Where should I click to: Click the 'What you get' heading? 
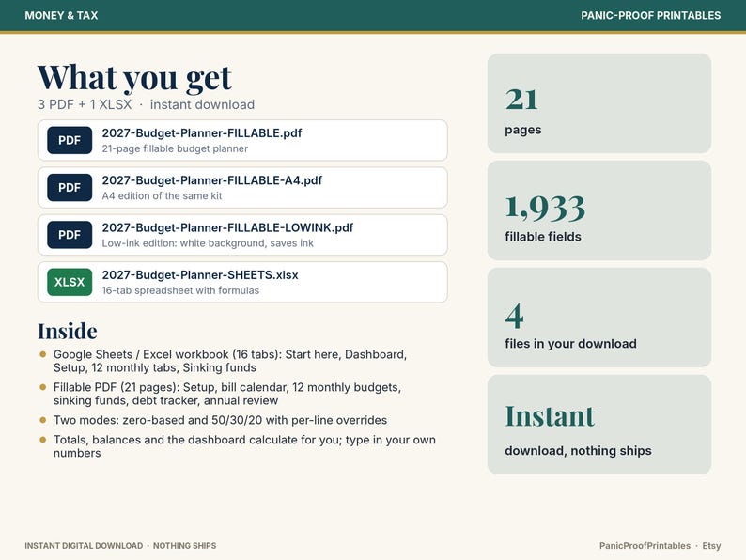[134, 78]
